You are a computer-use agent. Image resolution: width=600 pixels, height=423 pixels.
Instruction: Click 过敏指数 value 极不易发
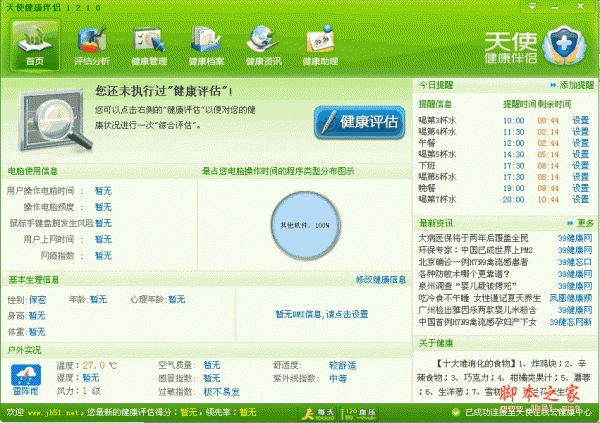(x=222, y=392)
